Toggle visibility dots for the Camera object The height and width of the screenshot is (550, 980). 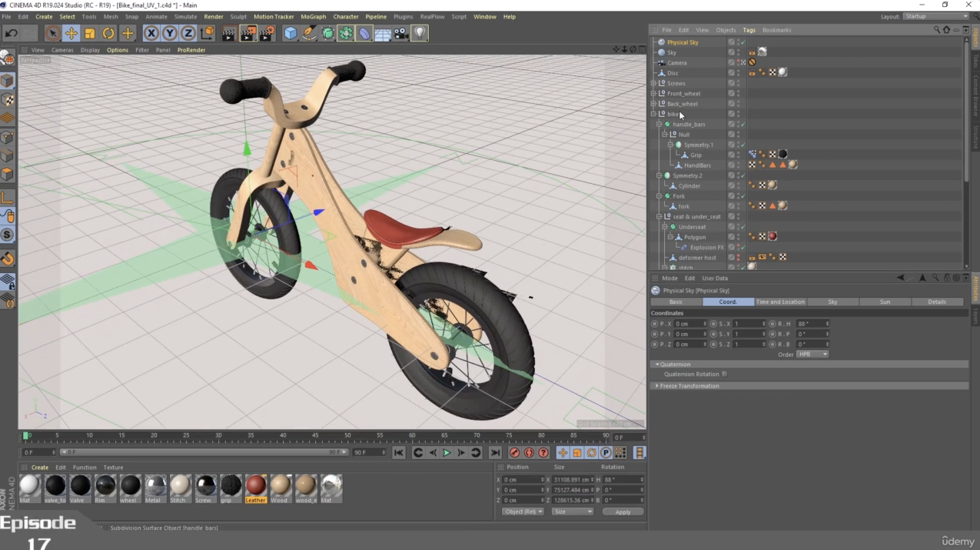[x=739, y=62]
